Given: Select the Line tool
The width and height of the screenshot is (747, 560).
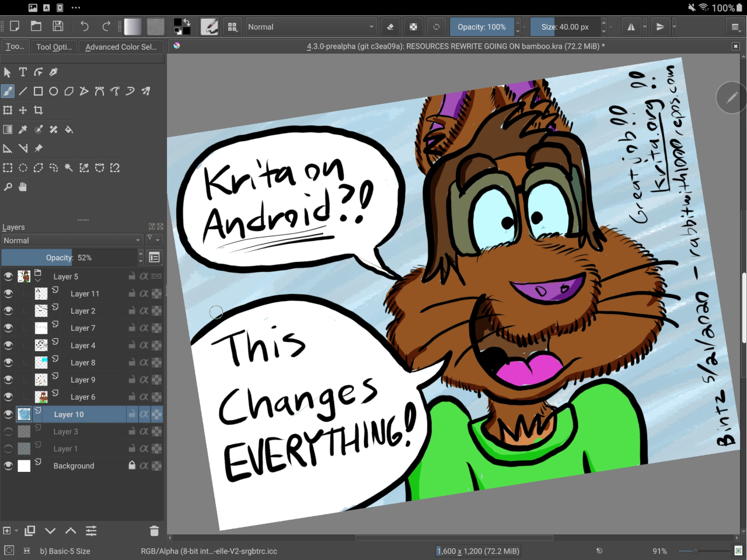Looking at the screenshot, I should (23, 91).
